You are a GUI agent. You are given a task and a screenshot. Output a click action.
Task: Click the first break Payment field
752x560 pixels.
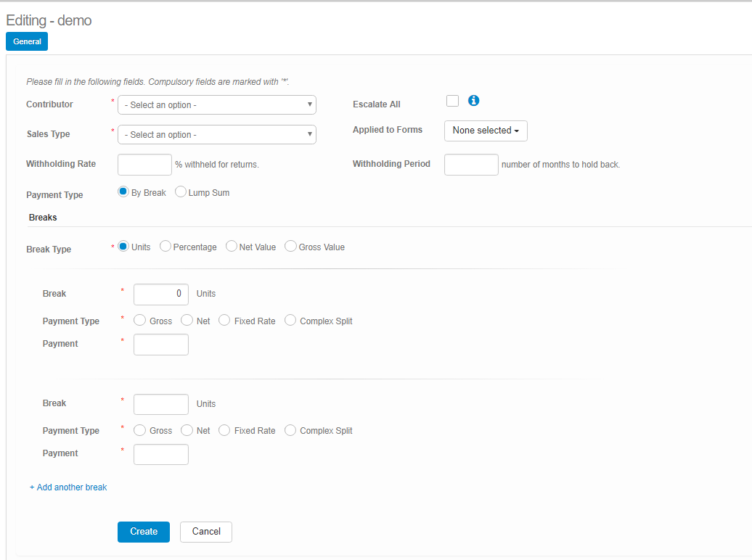161,345
